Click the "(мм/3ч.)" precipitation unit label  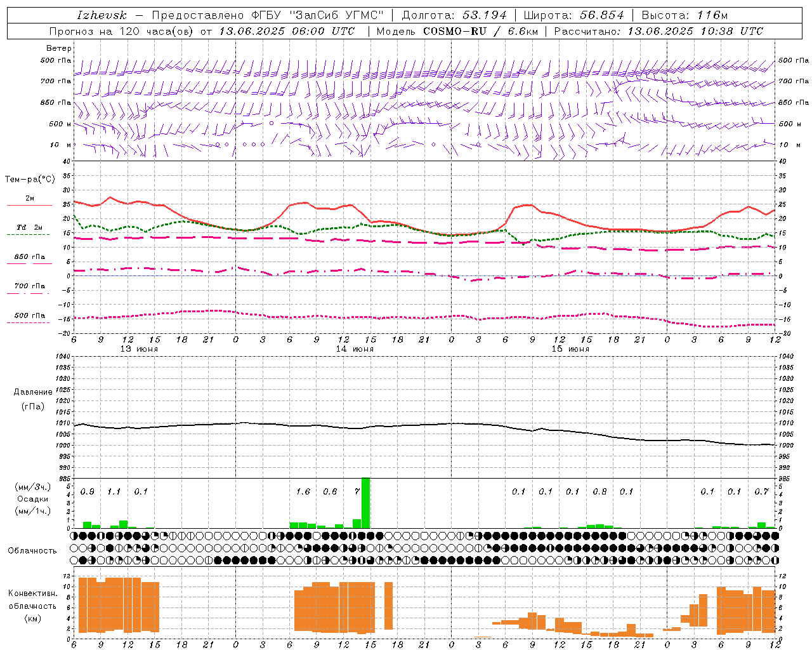[x=32, y=487]
